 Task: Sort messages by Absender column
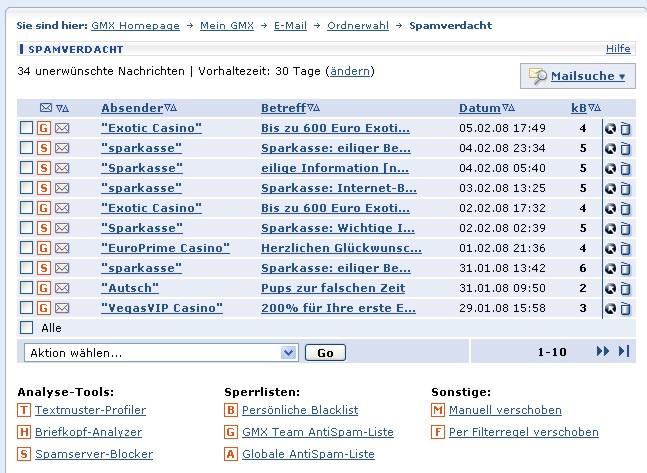[132, 108]
